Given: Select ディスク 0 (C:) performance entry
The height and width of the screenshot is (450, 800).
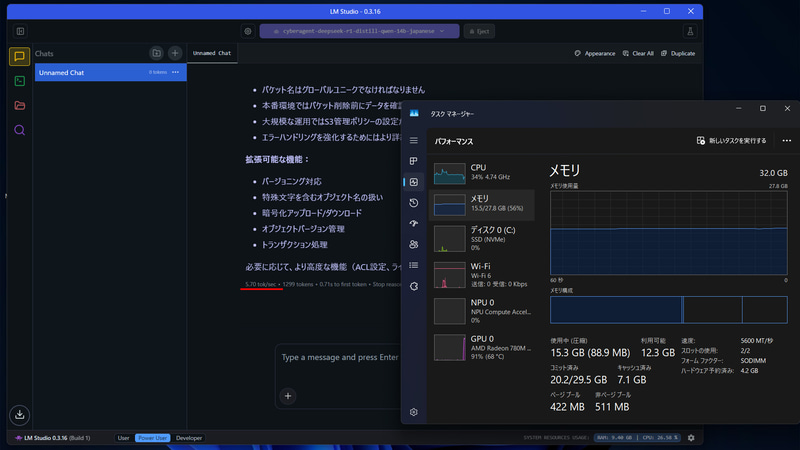Looking at the screenshot, I should click(x=482, y=239).
